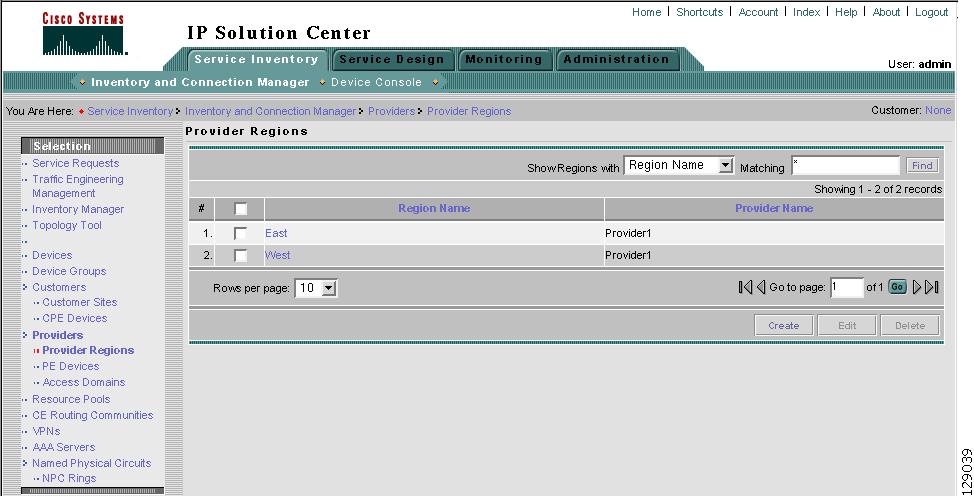Sort by Provider Name column header
The image size is (974, 496).
pos(774,209)
